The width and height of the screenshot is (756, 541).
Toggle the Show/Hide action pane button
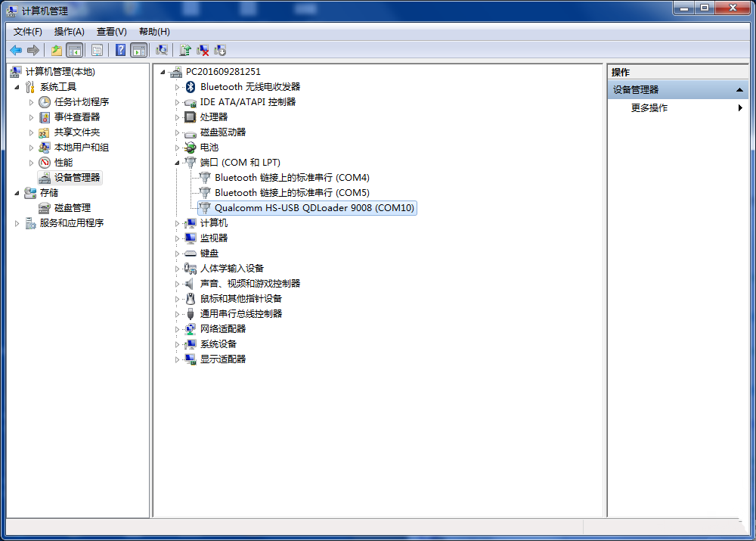click(139, 50)
